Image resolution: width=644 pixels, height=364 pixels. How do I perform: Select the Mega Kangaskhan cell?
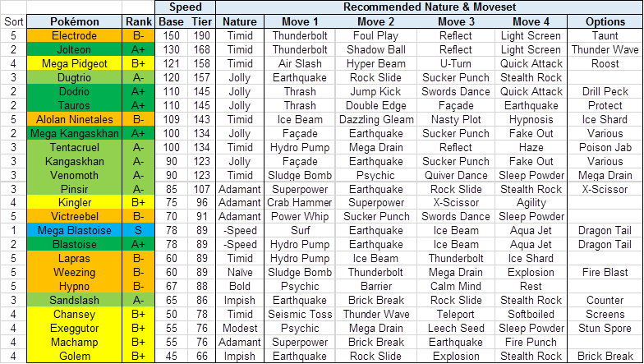(x=74, y=133)
